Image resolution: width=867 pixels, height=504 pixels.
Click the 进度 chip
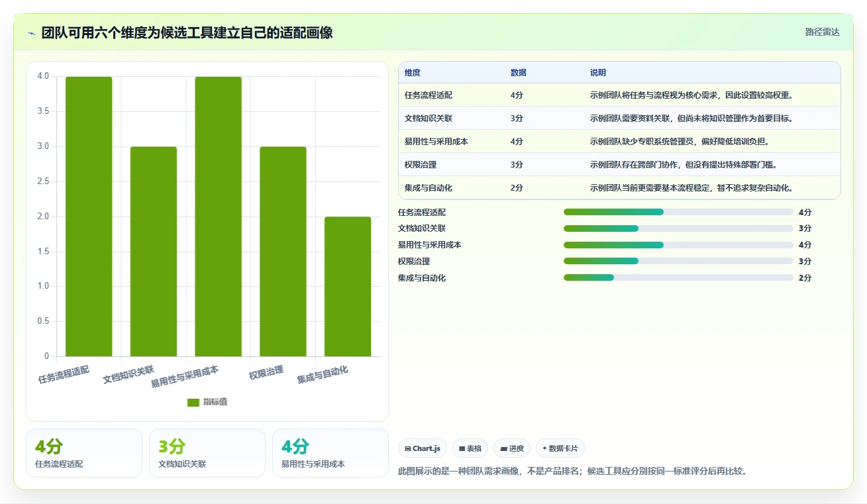(x=512, y=448)
